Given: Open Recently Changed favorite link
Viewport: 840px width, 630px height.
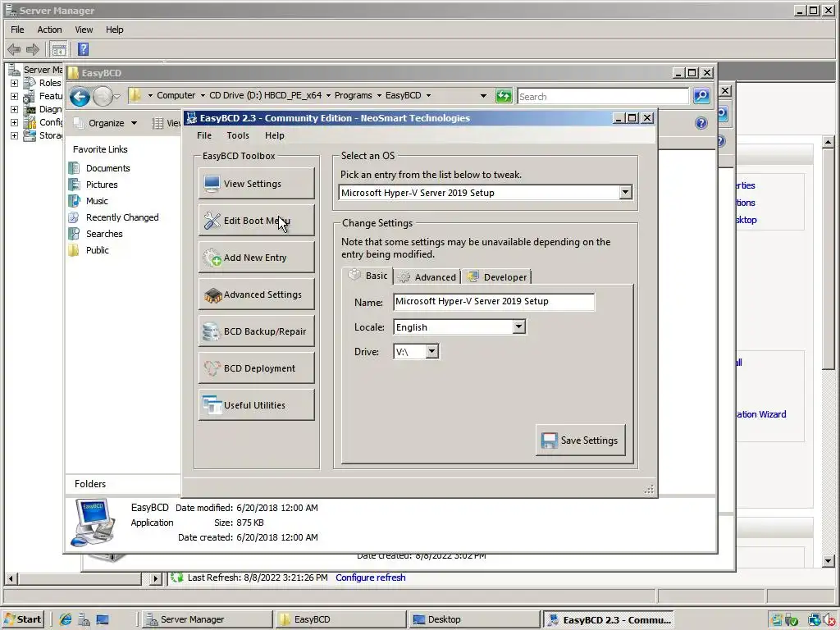Looking at the screenshot, I should point(122,217).
